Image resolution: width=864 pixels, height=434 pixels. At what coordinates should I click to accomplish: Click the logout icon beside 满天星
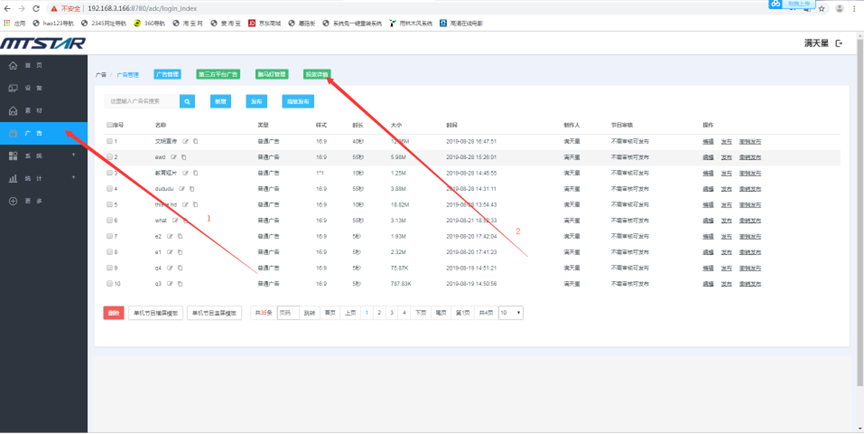pyautogui.click(x=839, y=44)
